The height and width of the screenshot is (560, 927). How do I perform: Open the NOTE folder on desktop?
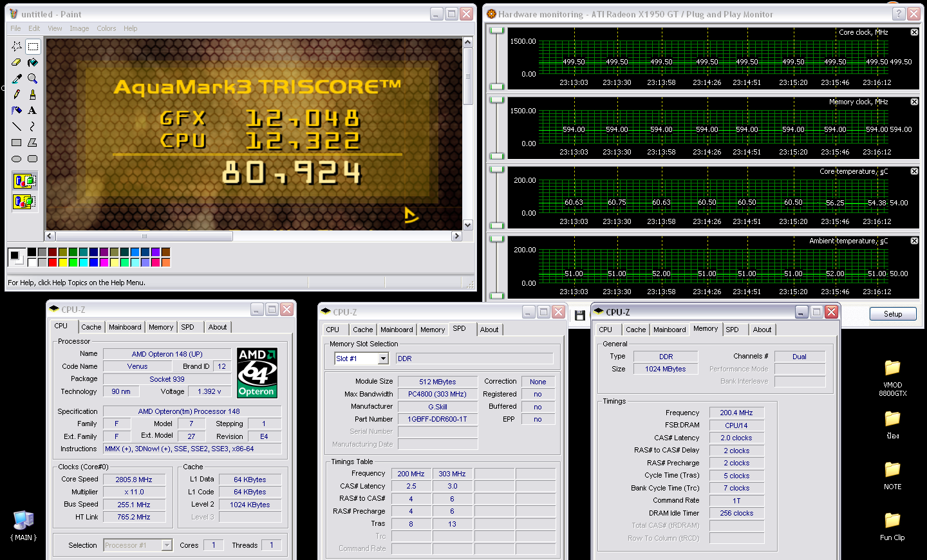pos(892,476)
